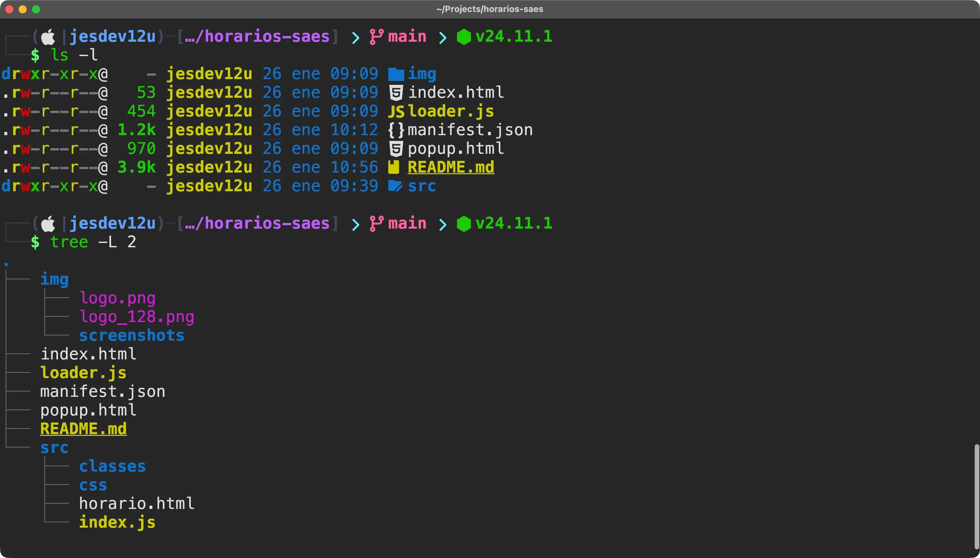Click the HTML5 icon beside popup.html

click(x=396, y=149)
